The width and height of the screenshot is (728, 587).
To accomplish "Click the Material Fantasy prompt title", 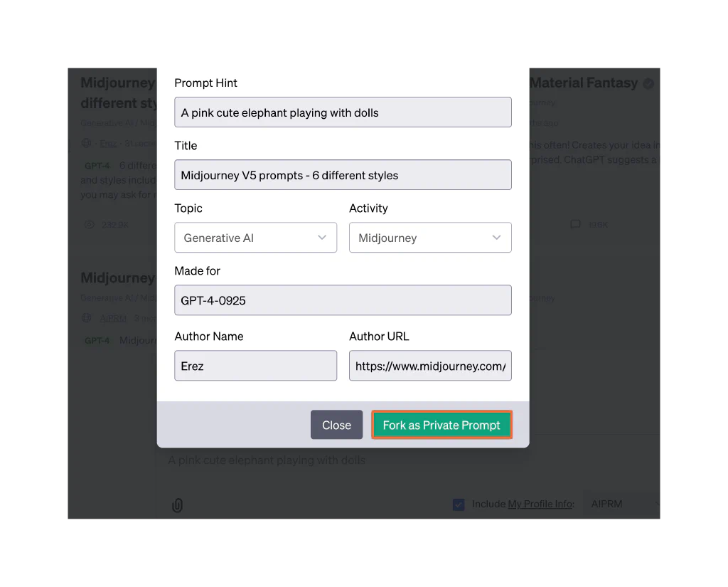I will coord(584,83).
